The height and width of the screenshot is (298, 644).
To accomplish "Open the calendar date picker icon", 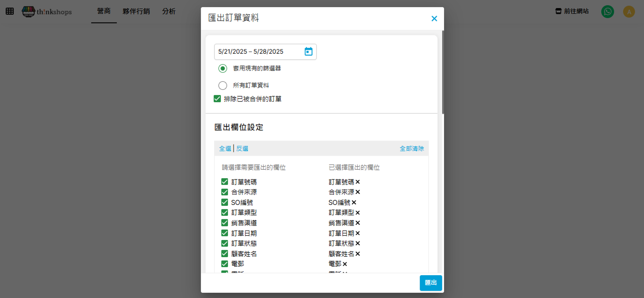I will click(x=308, y=52).
